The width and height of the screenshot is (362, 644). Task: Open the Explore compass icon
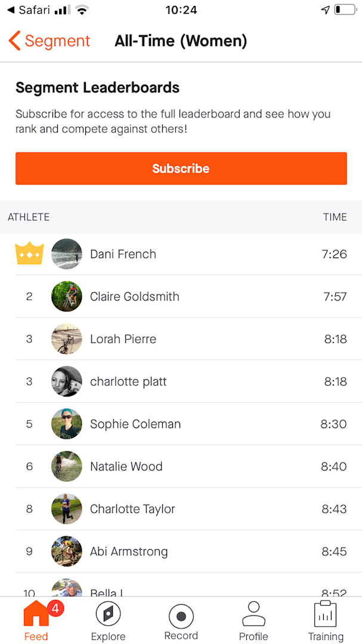click(108, 614)
